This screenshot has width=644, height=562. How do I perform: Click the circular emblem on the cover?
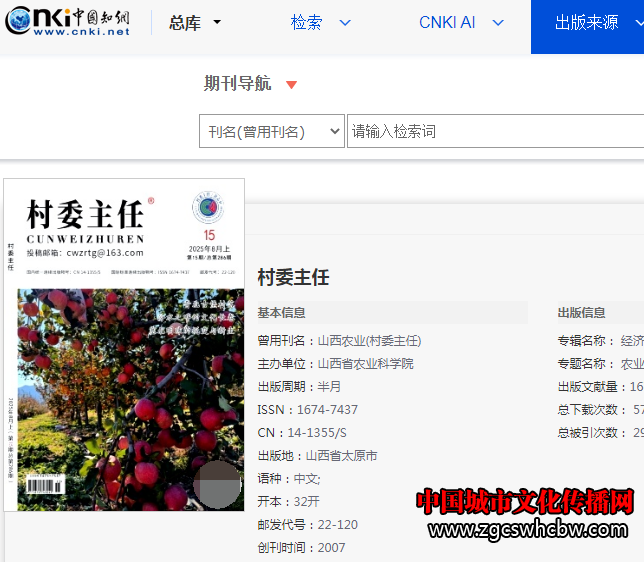click(x=208, y=208)
